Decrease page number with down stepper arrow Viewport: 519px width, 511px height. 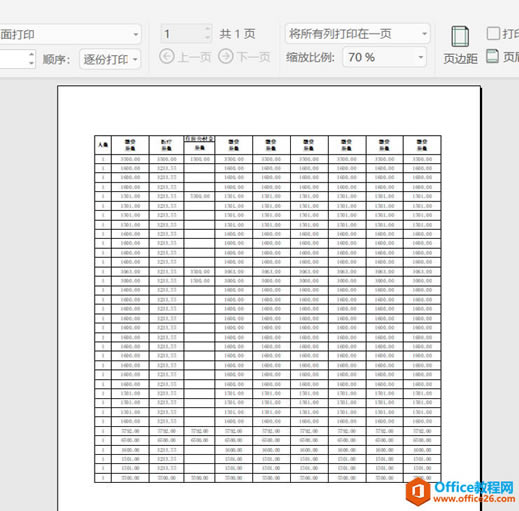pyautogui.click(x=208, y=38)
